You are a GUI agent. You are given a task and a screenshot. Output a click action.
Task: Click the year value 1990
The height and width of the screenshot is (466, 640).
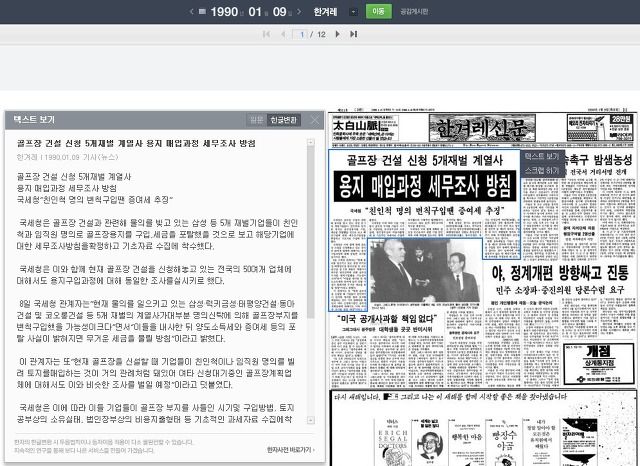point(224,12)
